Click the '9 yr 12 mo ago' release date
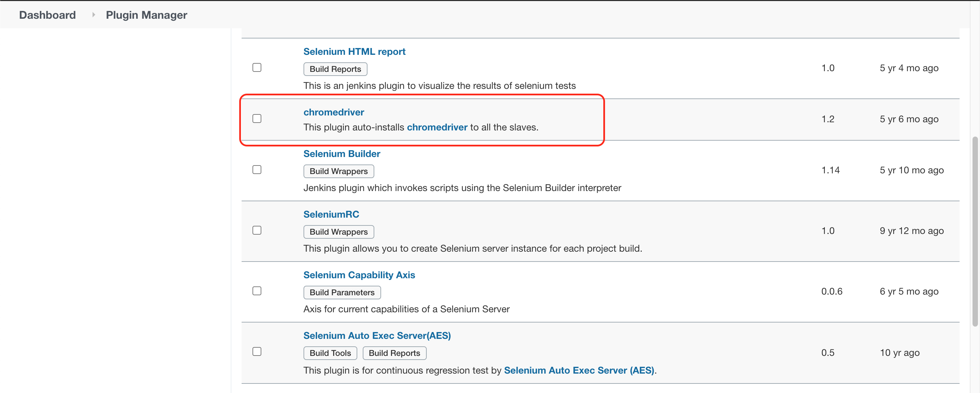Screen dimensions: 980x393 pos(912,231)
